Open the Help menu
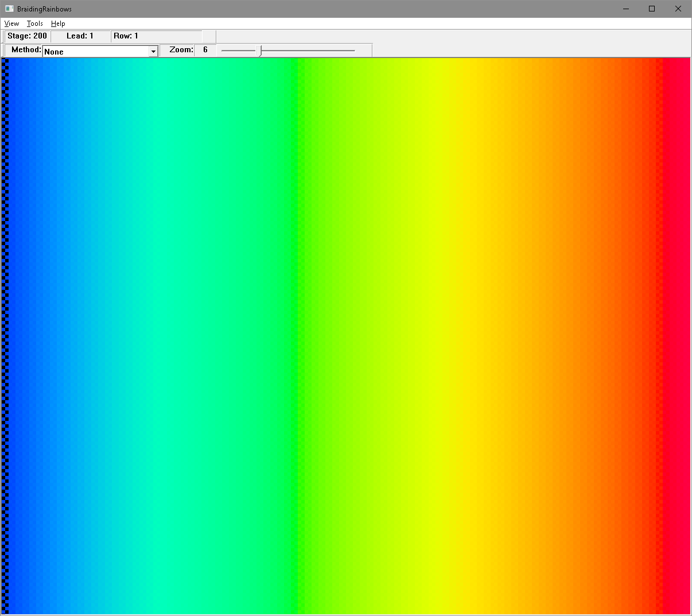 pos(58,24)
